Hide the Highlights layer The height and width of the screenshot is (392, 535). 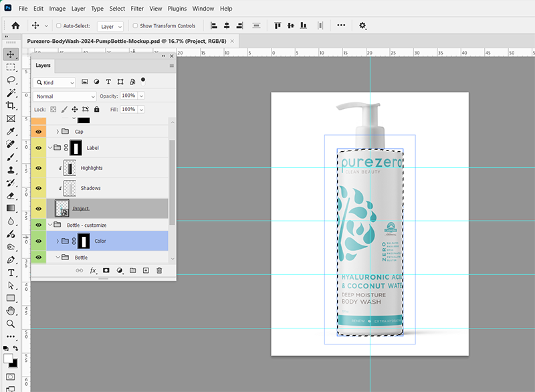click(39, 168)
